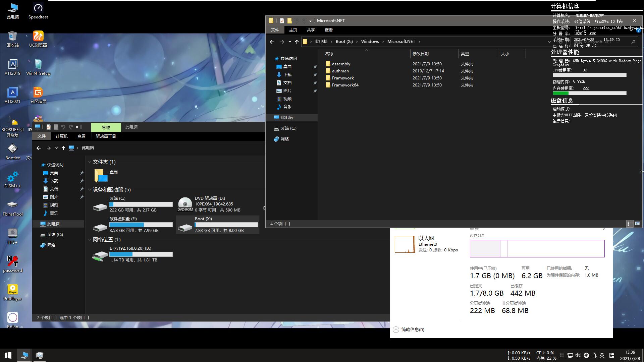The width and height of the screenshot is (644, 362).
Task: Go back in the 此电脑 explorer window
Action: click(x=39, y=148)
